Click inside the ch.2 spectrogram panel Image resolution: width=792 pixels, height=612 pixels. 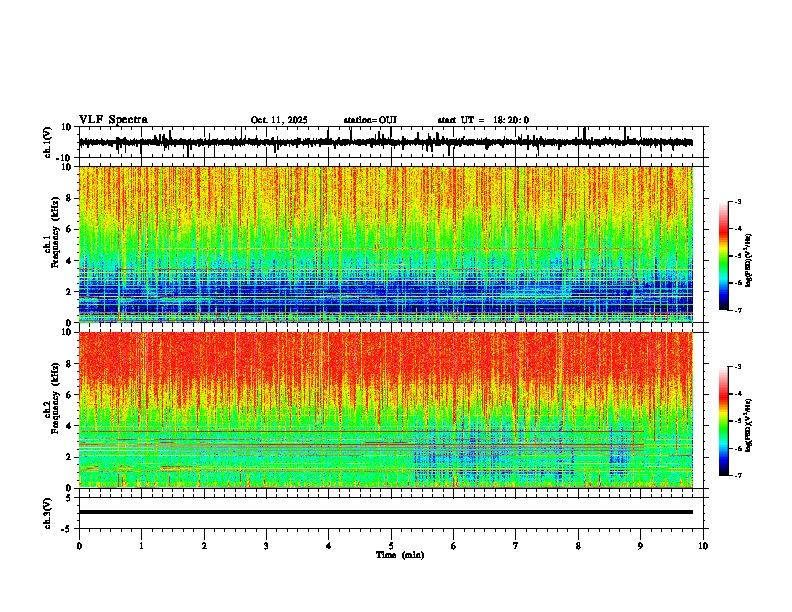click(385, 410)
